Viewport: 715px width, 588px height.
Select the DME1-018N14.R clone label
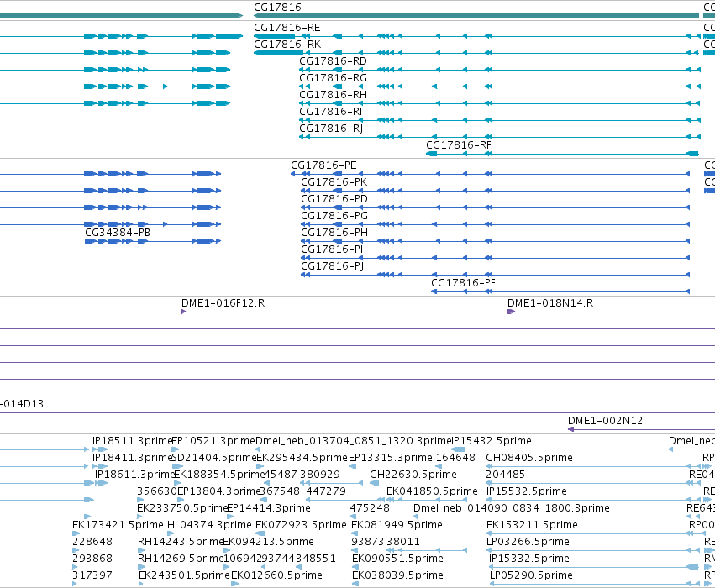550,303
